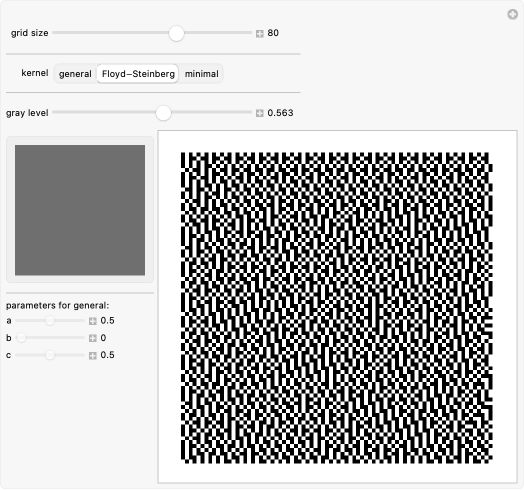Image resolution: width=524 pixels, height=490 pixels.
Task: Click the gray level slider handle
Action: (163, 113)
